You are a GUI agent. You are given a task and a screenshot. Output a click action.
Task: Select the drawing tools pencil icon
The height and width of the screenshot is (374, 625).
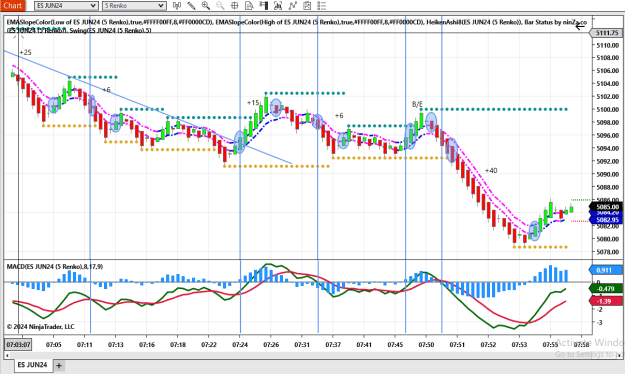tap(191, 6)
